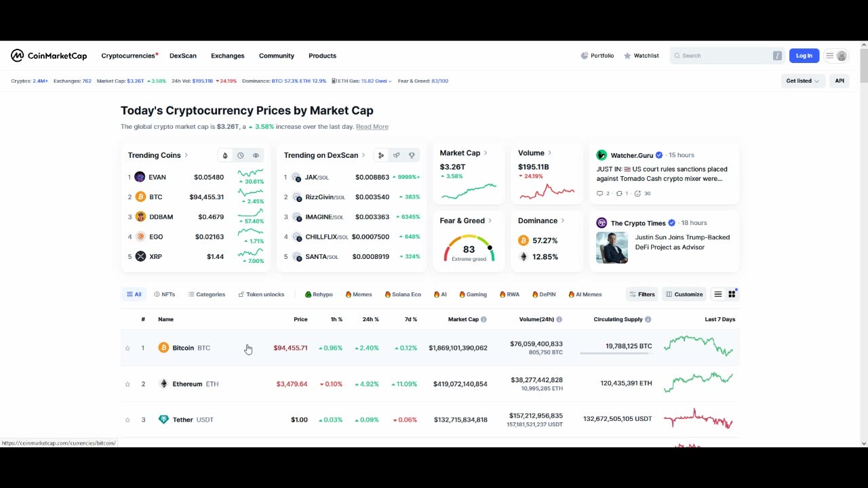Open the Products menu
Image resolution: width=868 pixels, height=488 pixels.
point(322,56)
